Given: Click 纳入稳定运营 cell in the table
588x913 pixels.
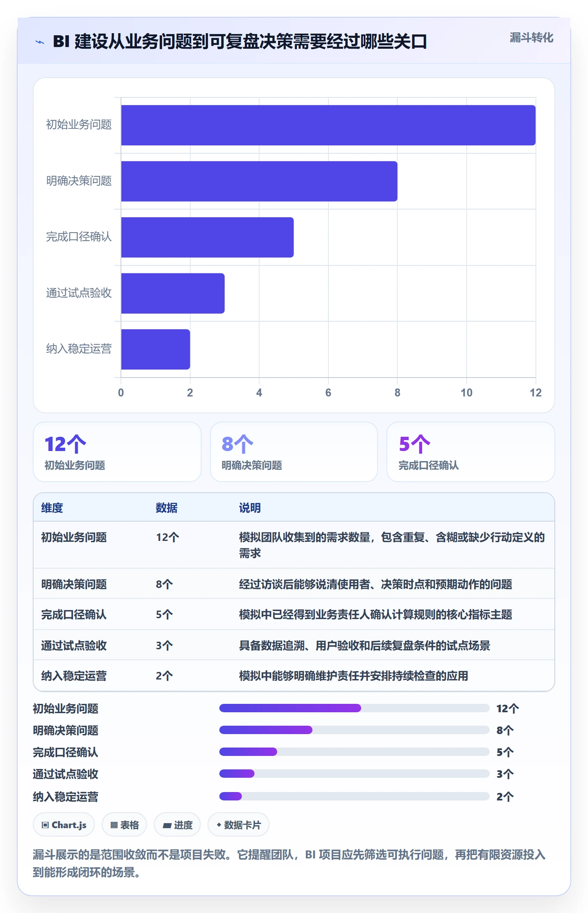Looking at the screenshot, I should [74, 676].
